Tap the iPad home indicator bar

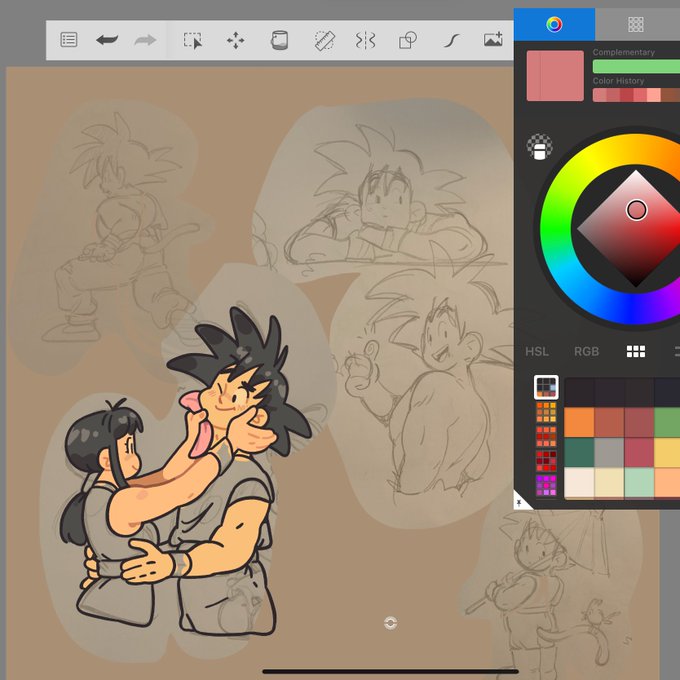pyautogui.click(x=390, y=672)
